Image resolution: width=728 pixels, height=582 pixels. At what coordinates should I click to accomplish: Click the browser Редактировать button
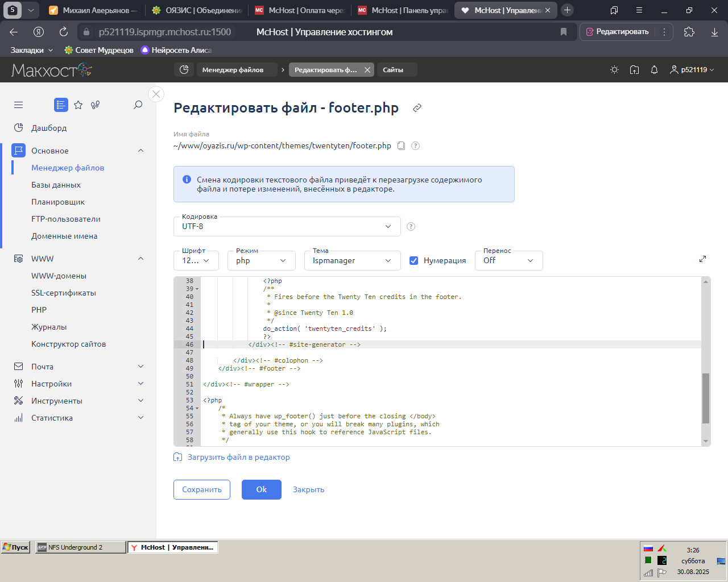(618, 32)
